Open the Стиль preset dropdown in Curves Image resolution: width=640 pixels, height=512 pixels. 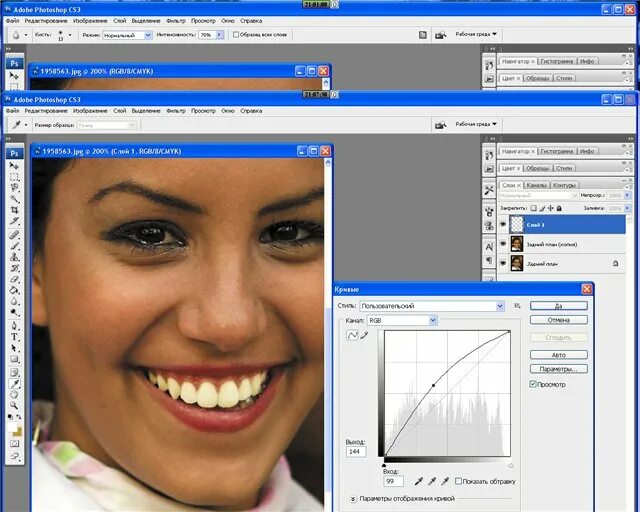(x=500, y=306)
